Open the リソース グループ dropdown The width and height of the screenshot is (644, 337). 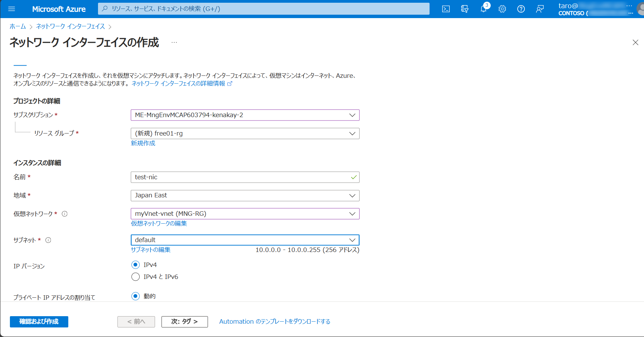[245, 134]
